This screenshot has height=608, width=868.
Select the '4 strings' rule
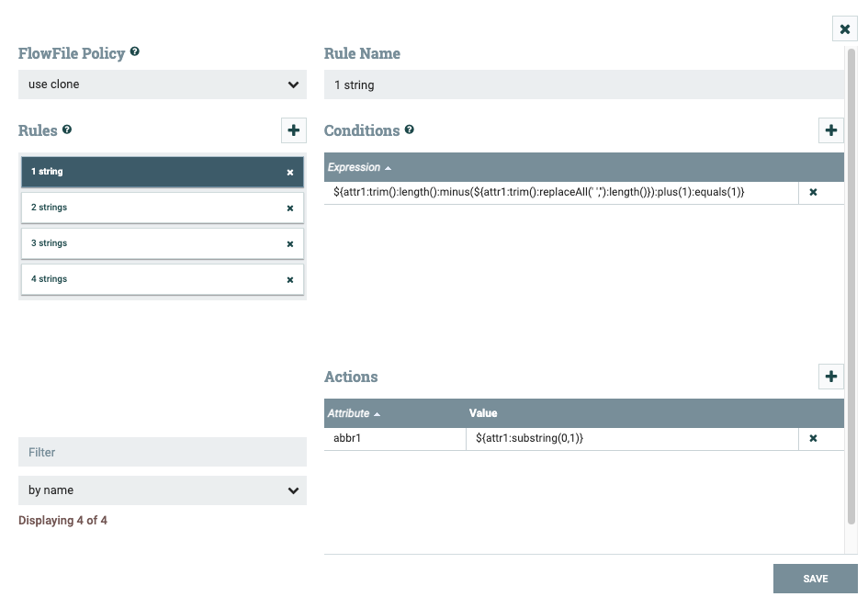point(147,279)
